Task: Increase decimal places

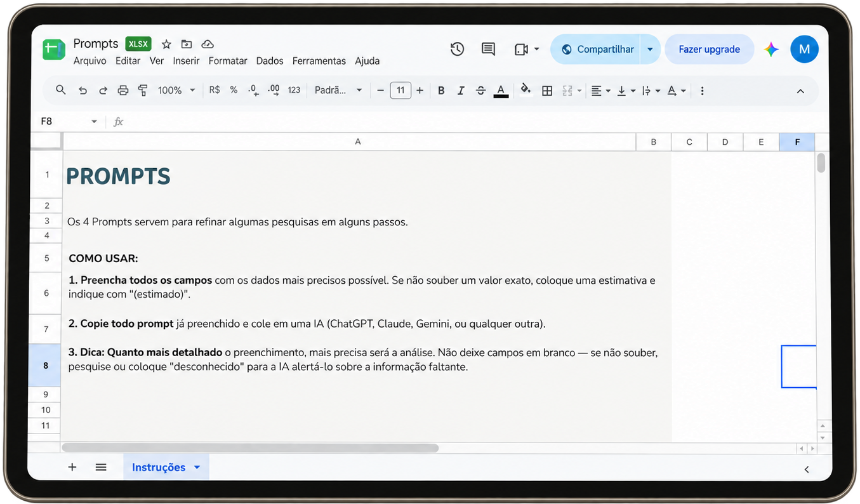Action: pos(274,90)
